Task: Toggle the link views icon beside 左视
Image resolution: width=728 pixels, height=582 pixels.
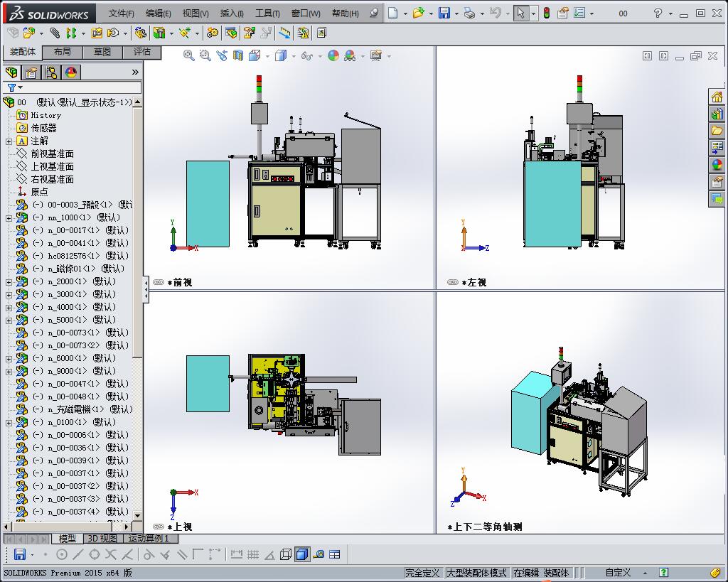Action: pyautogui.click(x=453, y=282)
